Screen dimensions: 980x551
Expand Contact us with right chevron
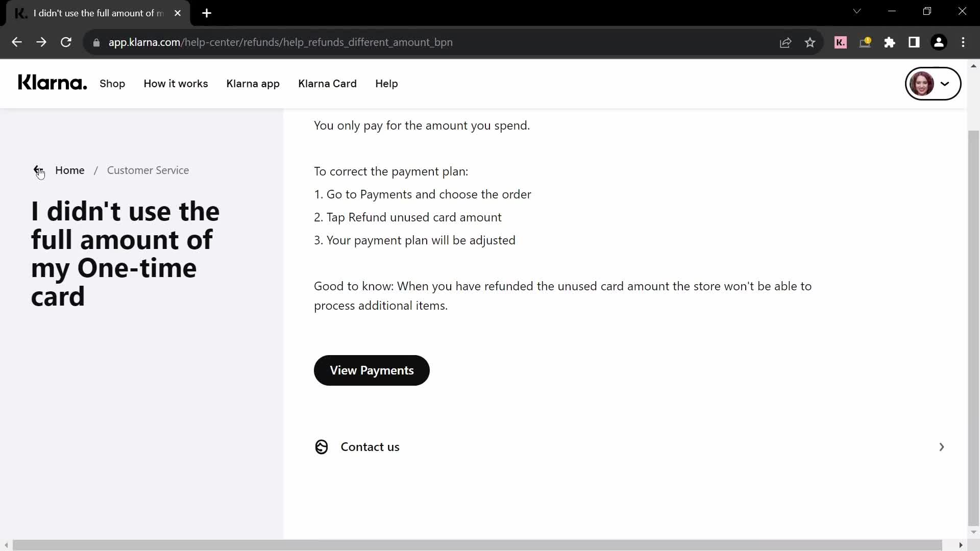942,447
